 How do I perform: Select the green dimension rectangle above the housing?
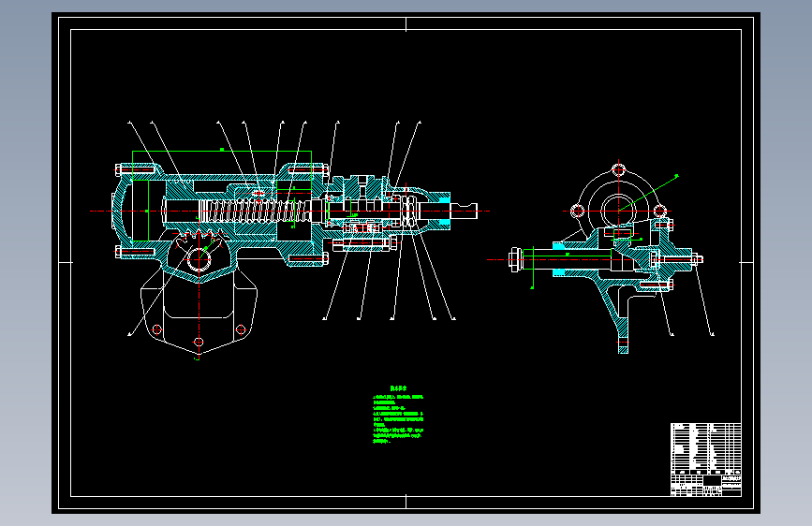point(222,166)
